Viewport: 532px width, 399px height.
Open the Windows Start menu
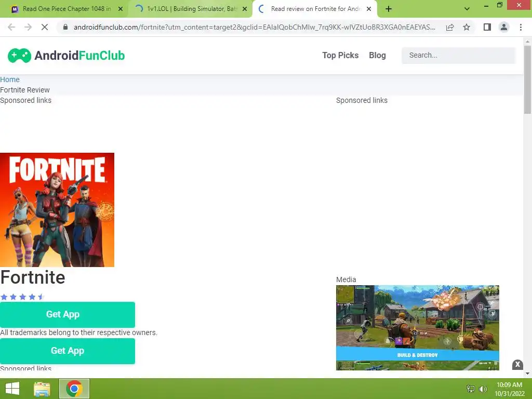pos(12,389)
